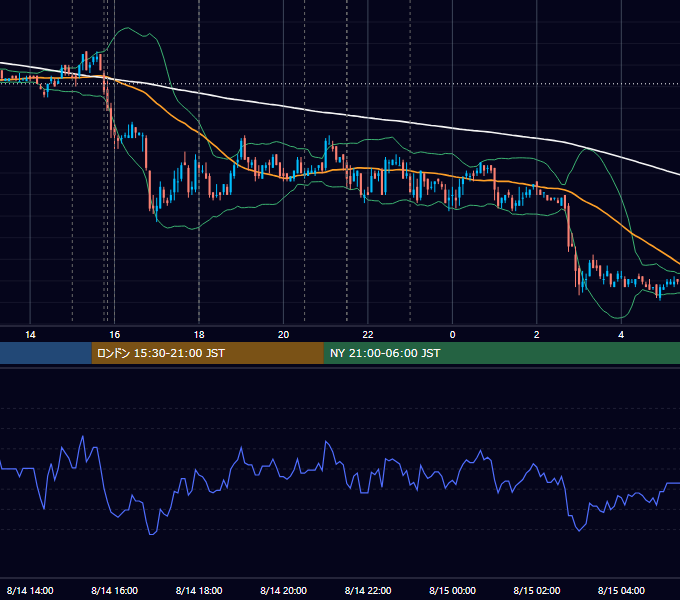
Task: Click the 22 hour label on price chart axis
Action: pos(368,335)
